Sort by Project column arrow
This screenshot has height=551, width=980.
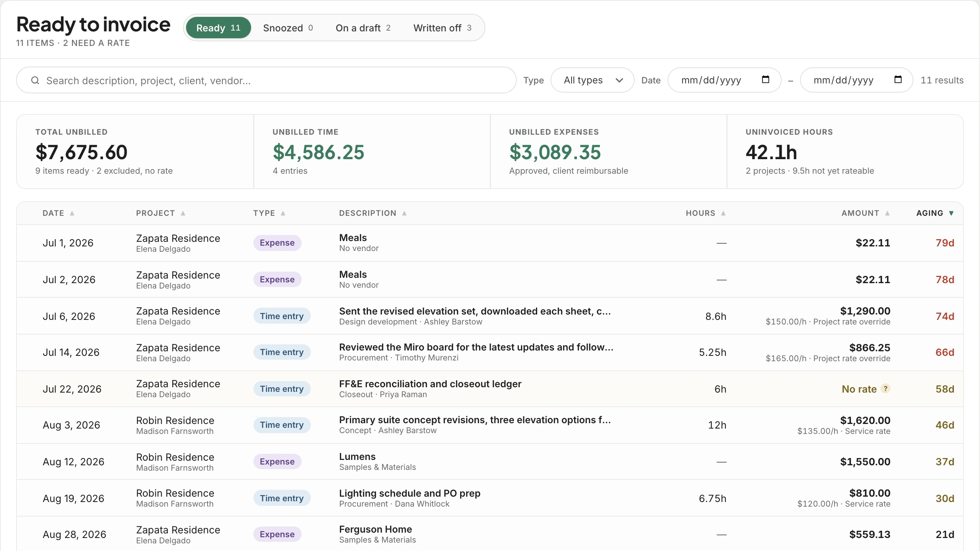click(x=183, y=214)
